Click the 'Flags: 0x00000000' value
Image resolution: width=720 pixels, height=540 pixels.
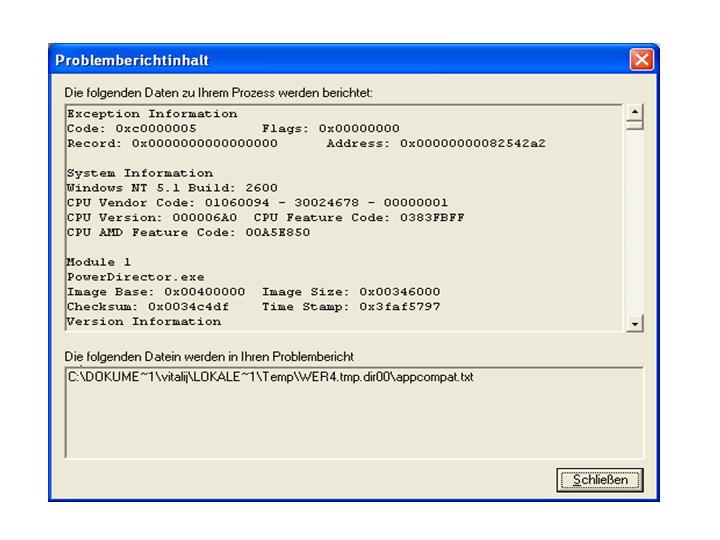(x=331, y=129)
